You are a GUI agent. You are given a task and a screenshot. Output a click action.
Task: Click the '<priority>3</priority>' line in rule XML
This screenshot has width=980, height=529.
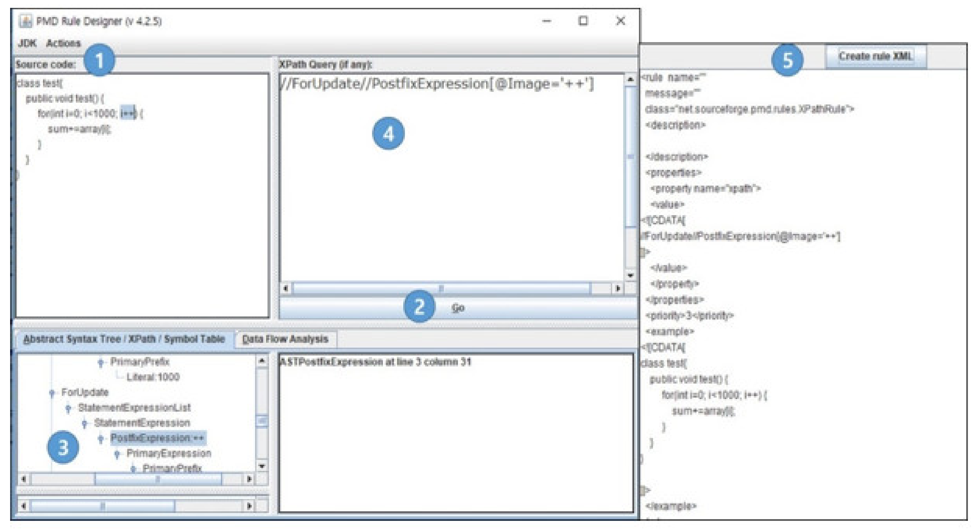690,315
